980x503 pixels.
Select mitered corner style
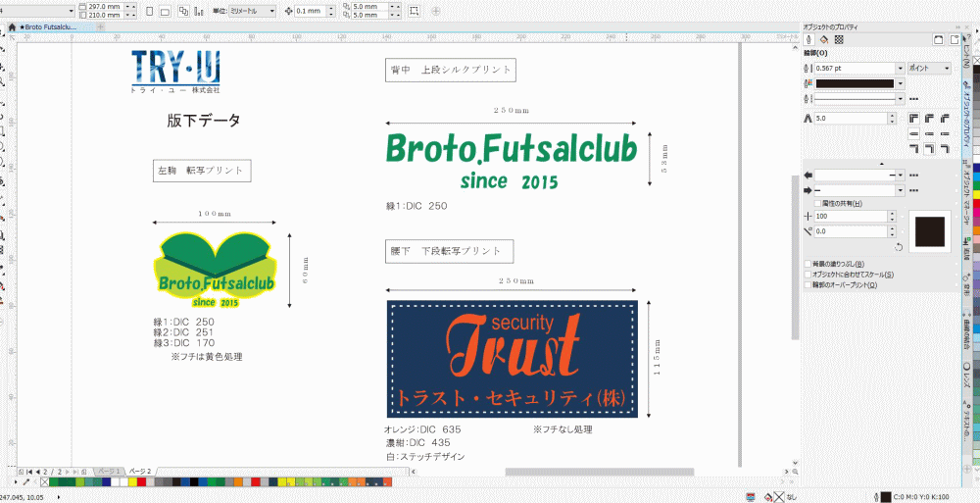913,118
